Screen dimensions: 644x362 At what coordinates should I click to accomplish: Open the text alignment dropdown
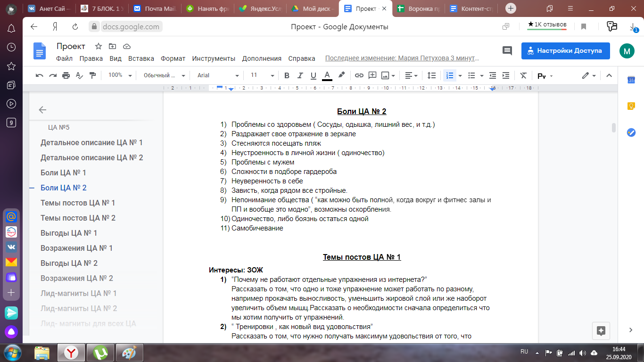[x=412, y=75]
